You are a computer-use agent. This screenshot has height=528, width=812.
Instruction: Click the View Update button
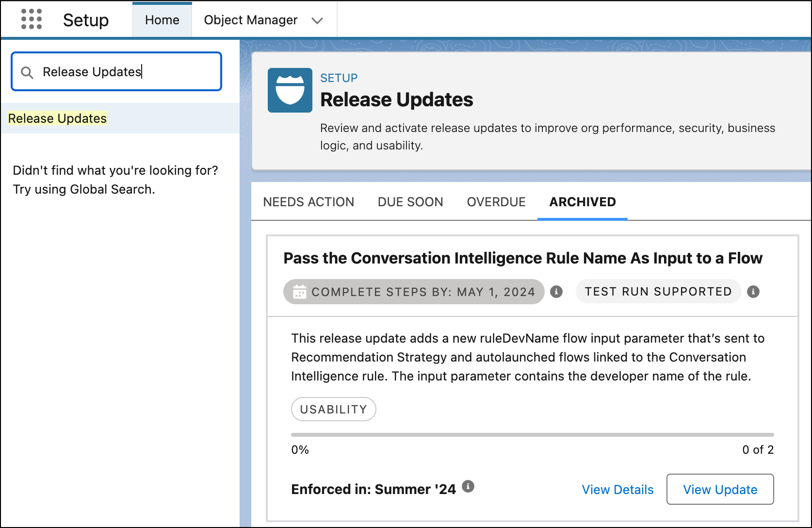[x=720, y=489]
